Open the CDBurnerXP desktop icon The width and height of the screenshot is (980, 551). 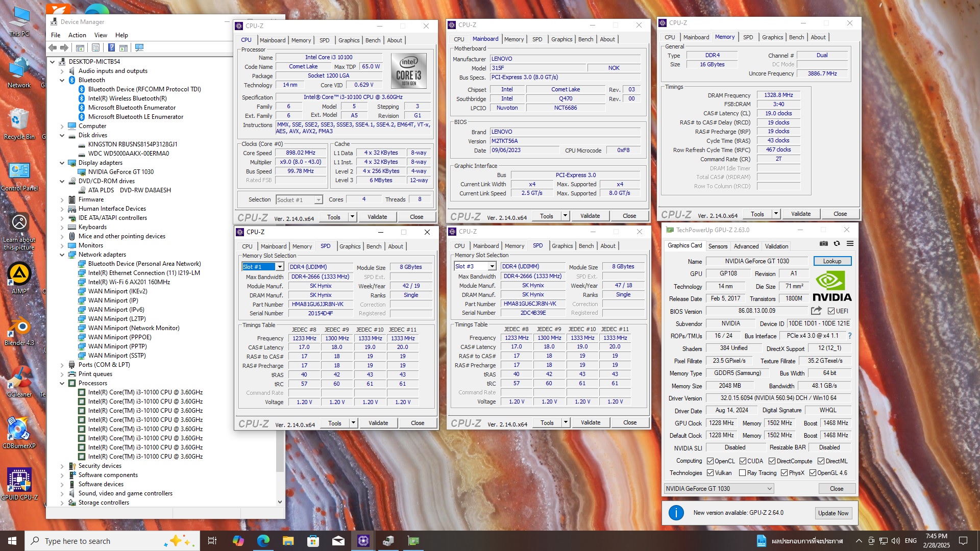tap(19, 433)
